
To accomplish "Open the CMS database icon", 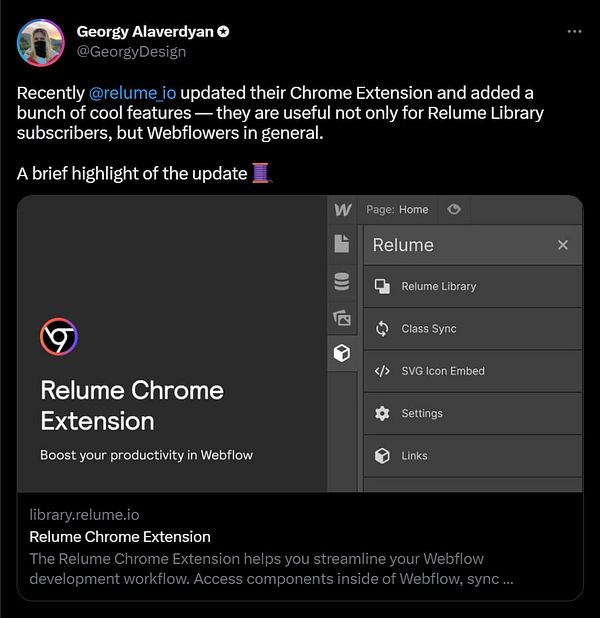I will 342,281.
